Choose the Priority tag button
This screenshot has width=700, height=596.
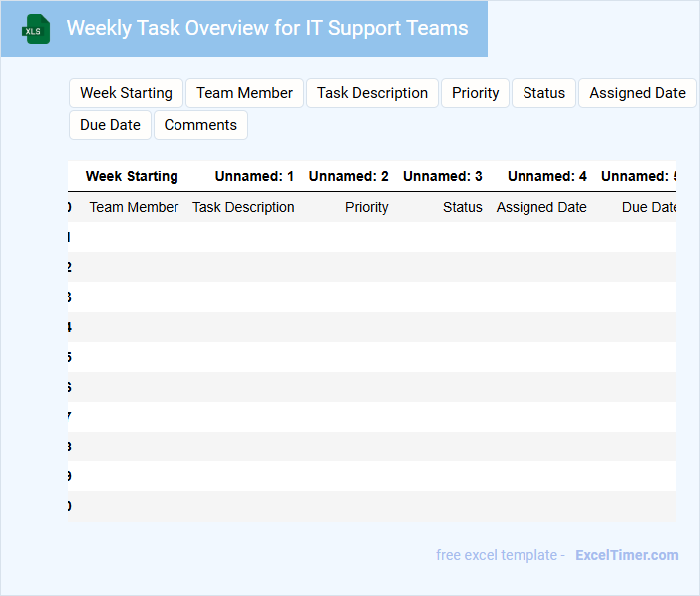coord(475,93)
